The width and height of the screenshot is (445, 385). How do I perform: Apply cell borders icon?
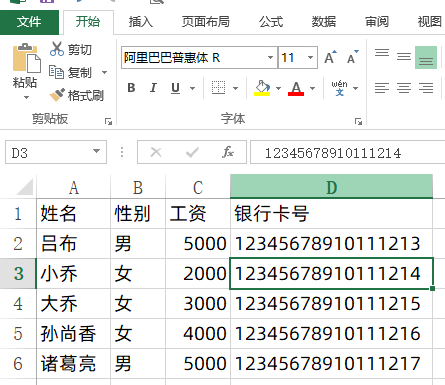pyautogui.click(x=218, y=88)
